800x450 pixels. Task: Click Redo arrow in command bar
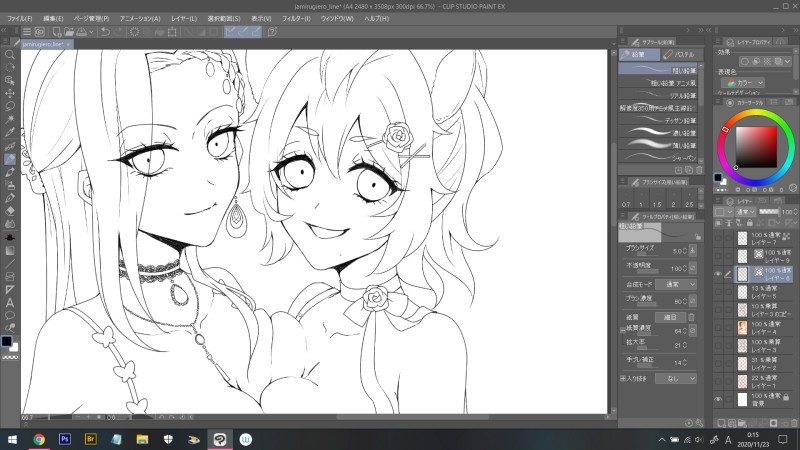pos(118,32)
